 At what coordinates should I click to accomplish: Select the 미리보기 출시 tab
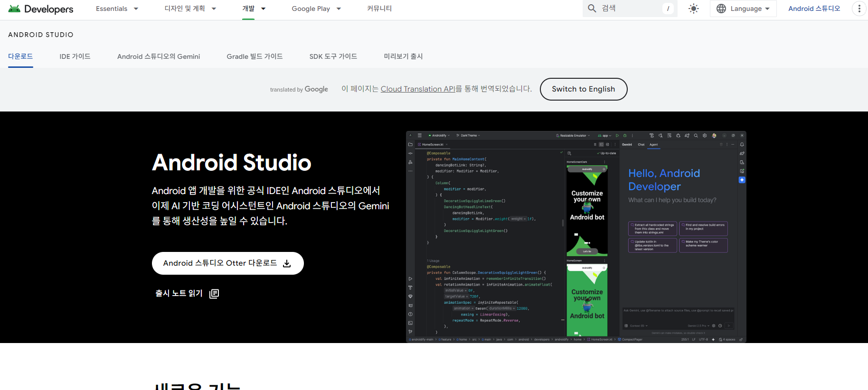pos(403,56)
